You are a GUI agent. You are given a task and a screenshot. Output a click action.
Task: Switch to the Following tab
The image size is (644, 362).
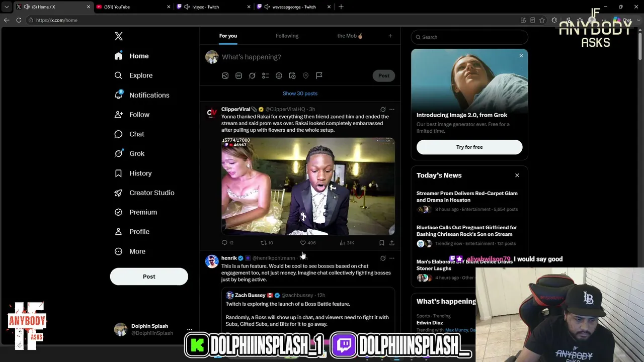click(x=287, y=36)
